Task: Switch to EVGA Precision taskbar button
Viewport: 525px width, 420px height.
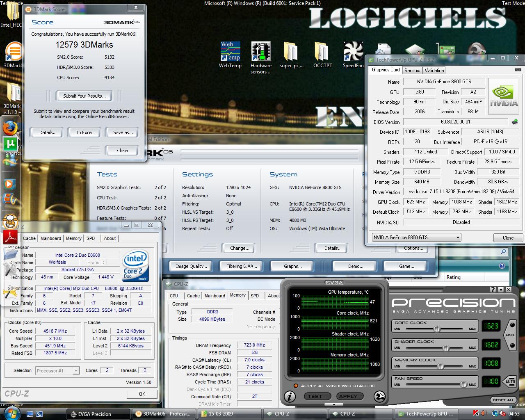Action: (98, 414)
